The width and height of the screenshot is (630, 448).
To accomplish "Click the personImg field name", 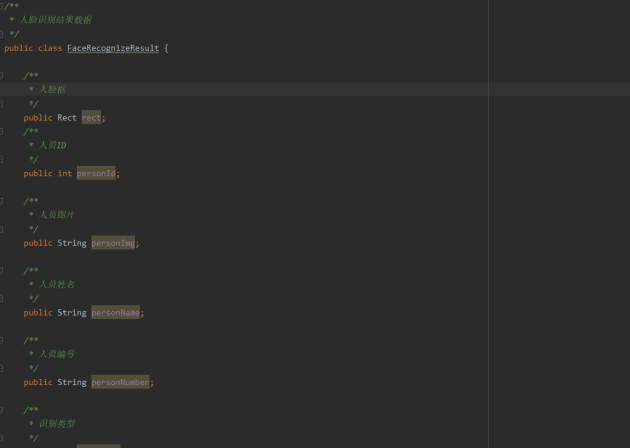I will 113,243.
